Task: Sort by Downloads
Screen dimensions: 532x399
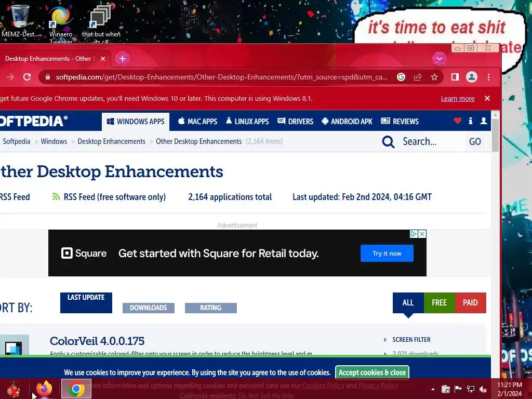Action: click(148, 308)
